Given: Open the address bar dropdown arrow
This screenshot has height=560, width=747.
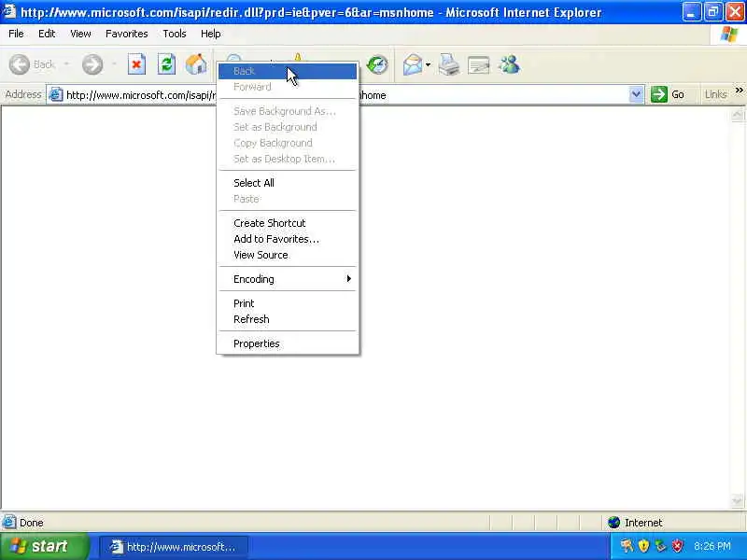Looking at the screenshot, I should (x=636, y=94).
